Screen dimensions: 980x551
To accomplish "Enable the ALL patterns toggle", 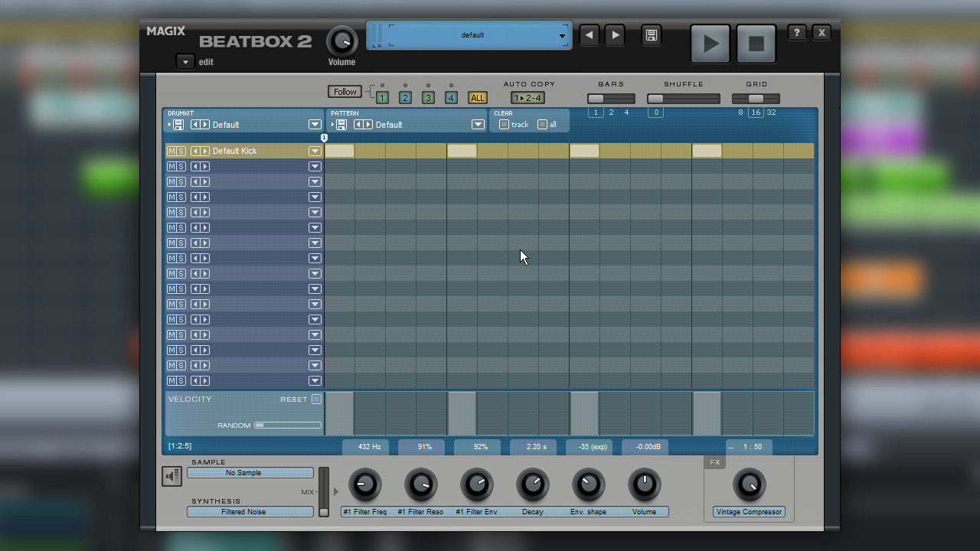I will (478, 98).
